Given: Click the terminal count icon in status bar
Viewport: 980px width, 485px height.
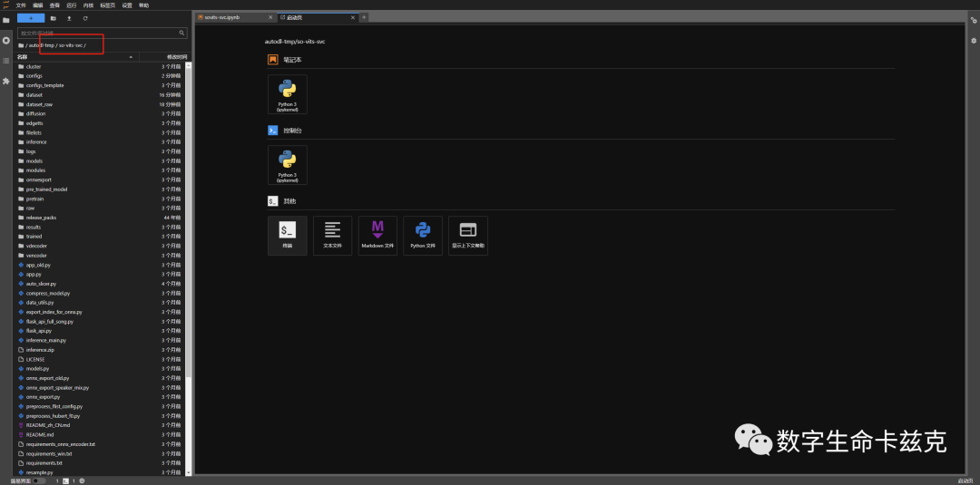Looking at the screenshot, I should click(65, 481).
